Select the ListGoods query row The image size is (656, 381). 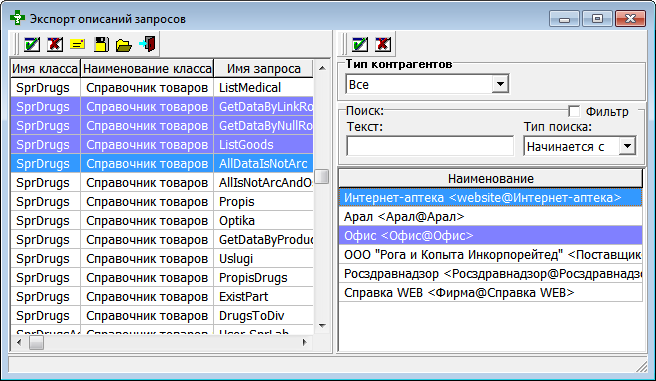pos(162,145)
